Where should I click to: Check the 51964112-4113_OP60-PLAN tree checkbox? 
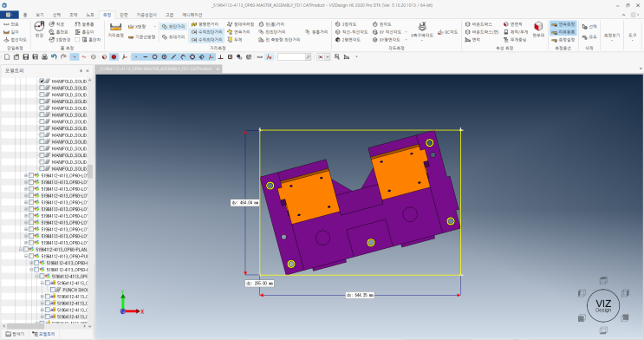tap(26, 250)
